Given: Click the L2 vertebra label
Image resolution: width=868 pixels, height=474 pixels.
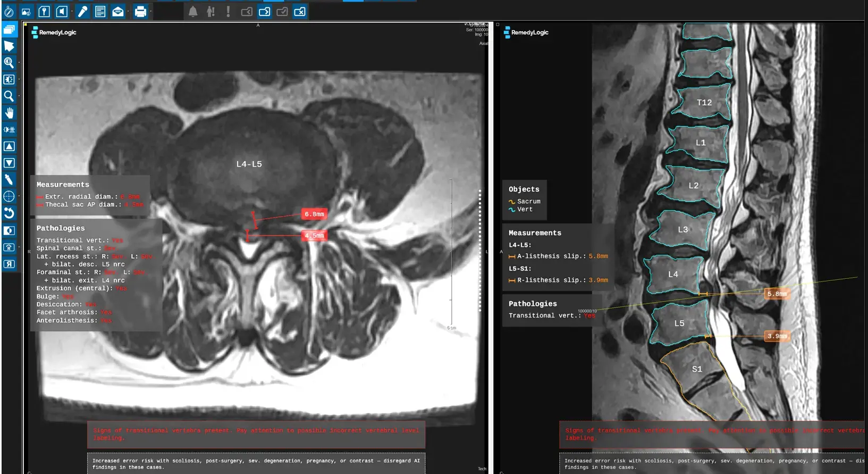Looking at the screenshot, I should pyautogui.click(x=694, y=185).
